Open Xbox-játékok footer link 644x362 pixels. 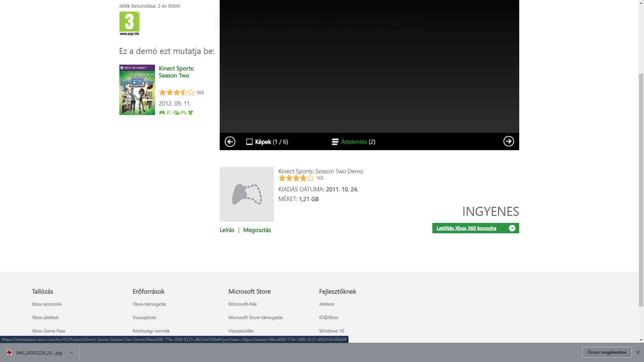pyautogui.click(x=45, y=317)
